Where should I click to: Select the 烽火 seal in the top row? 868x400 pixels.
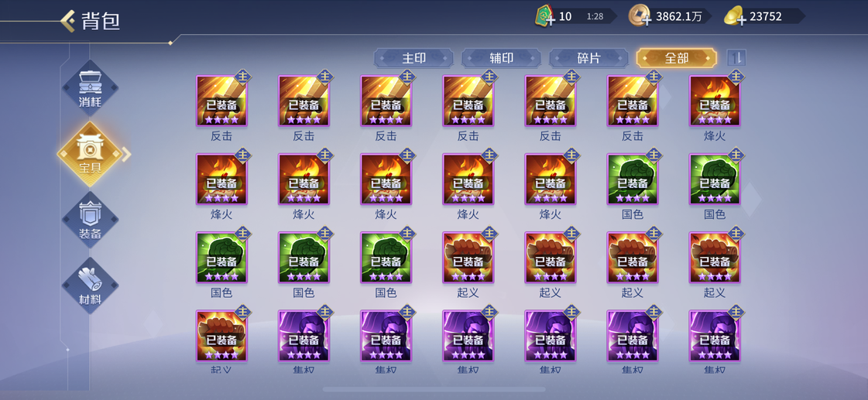pyautogui.click(x=715, y=101)
